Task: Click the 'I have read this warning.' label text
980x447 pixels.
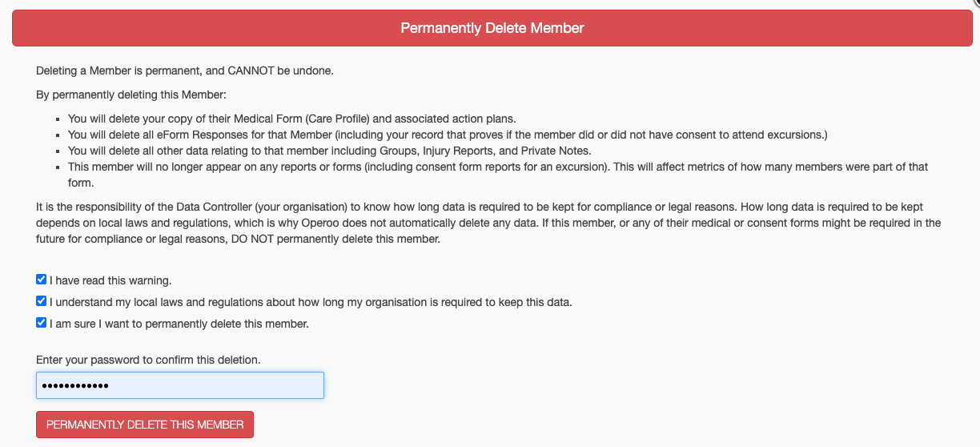Action: point(110,280)
